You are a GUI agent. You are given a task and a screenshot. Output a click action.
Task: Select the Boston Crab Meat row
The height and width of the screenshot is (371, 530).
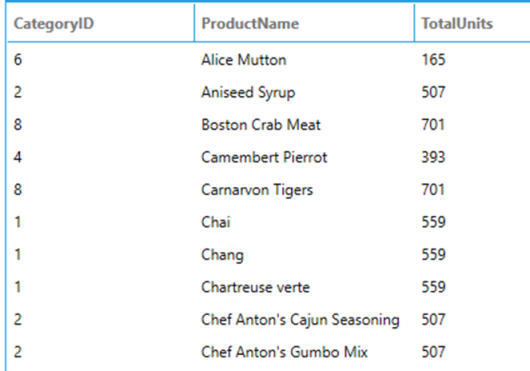point(269,125)
